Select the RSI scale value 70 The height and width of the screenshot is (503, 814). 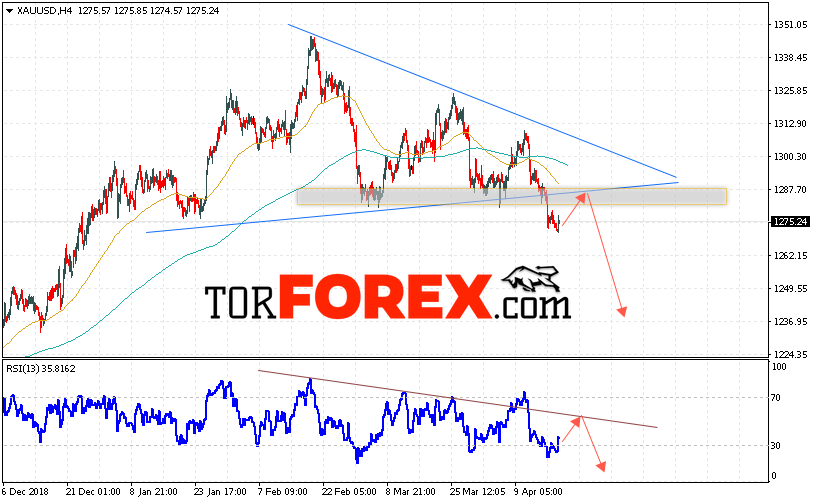click(x=776, y=398)
